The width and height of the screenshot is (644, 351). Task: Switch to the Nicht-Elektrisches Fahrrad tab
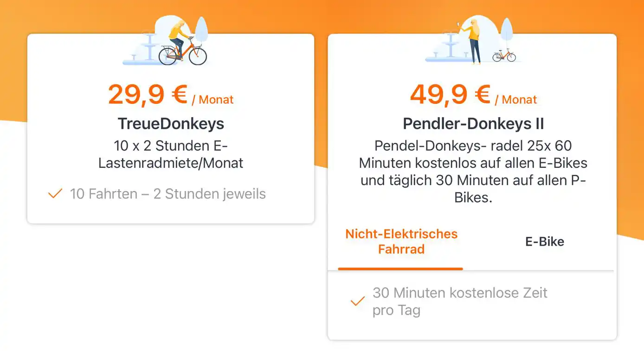click(401, 241)
